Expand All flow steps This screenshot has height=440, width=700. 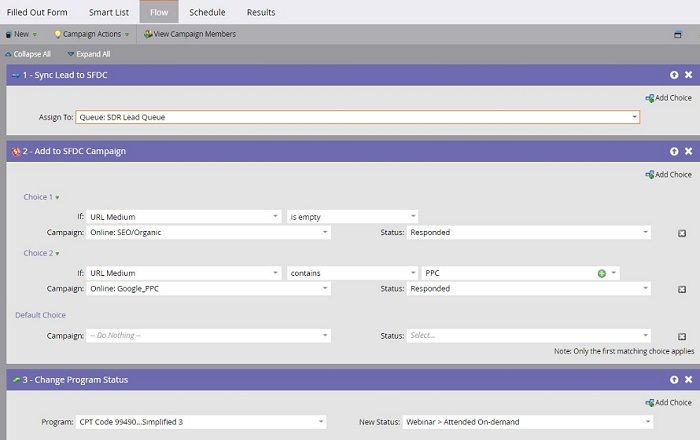[x=89, y=54]
